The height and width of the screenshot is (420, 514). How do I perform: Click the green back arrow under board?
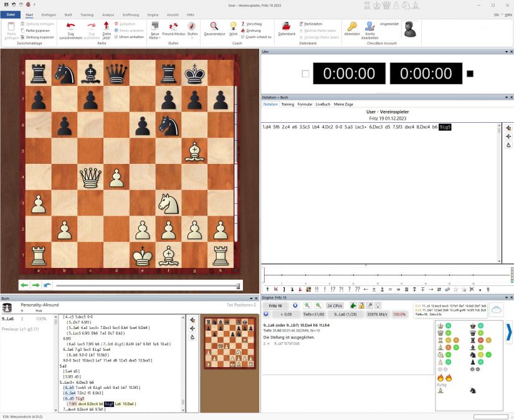click(x=24, y=285)
